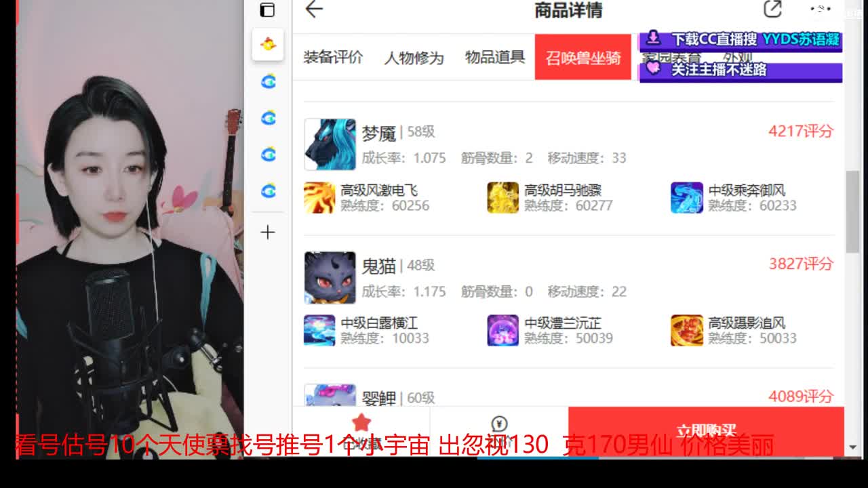
Task: Click the scrollbar down arrow
Action: (853, 447)
